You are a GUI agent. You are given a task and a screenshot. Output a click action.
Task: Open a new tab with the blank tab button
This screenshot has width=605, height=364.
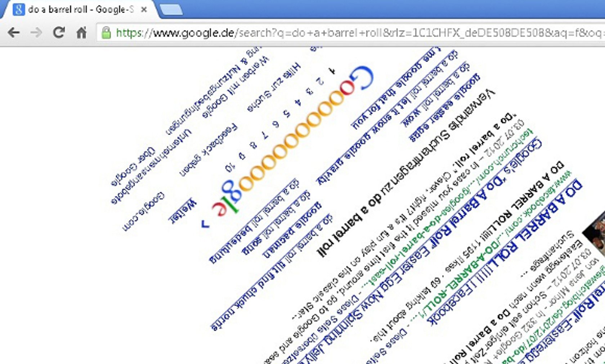click(x=171, y=10)
